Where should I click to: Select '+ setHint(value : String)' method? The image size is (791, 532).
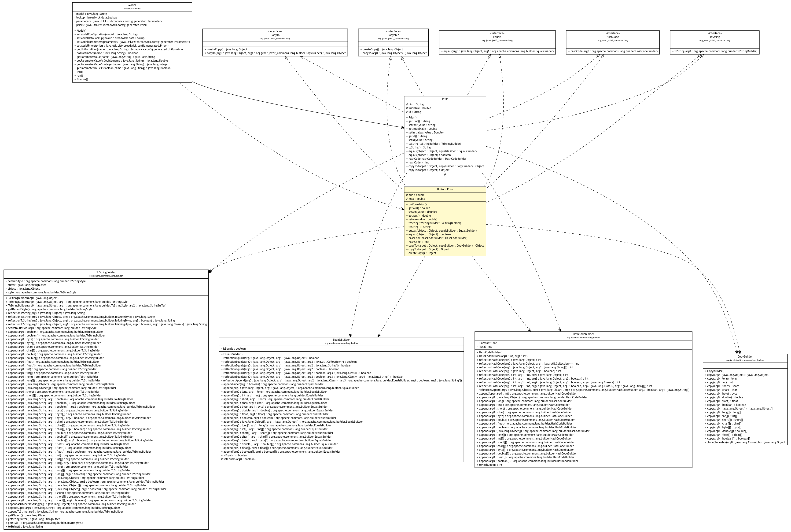pyautogui.click(x=421, y=125)
